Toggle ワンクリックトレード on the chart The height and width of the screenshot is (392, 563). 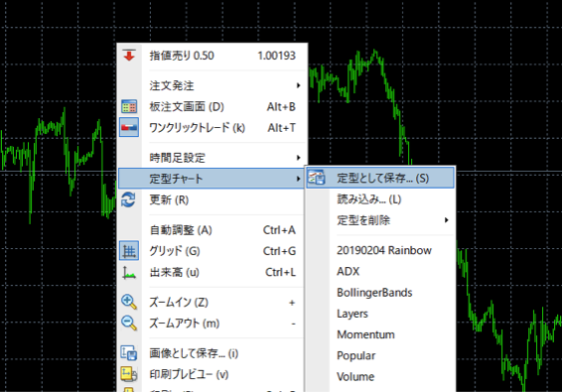coord(211,127)
